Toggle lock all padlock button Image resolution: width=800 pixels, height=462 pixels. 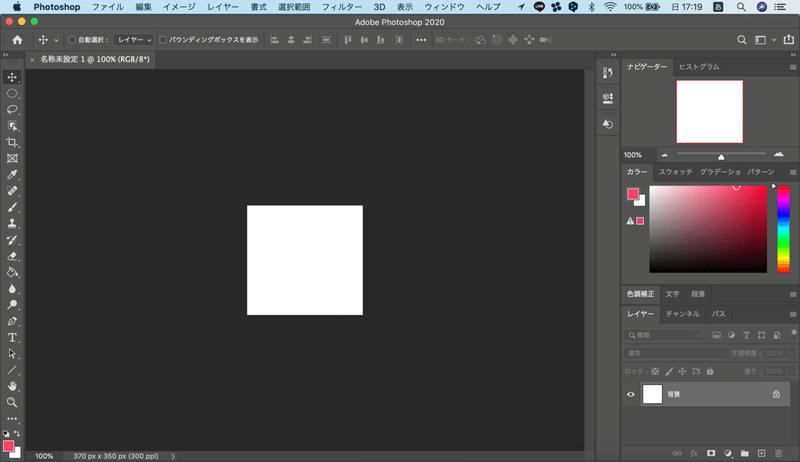(x=710, y=371)
